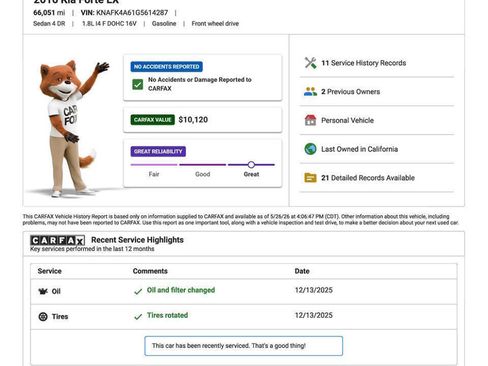The image size is (488, 366).
Task: Click the Good reliability label
Action: pos(203,174)
